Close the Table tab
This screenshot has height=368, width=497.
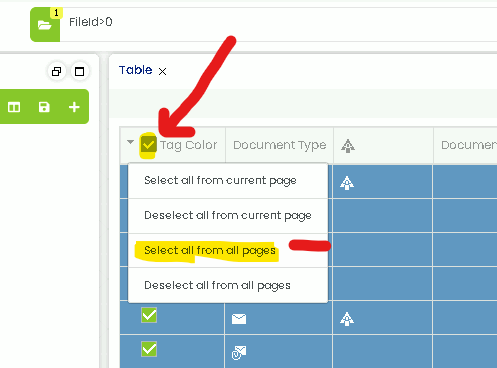pyautogui.click(x=162, y=71)
